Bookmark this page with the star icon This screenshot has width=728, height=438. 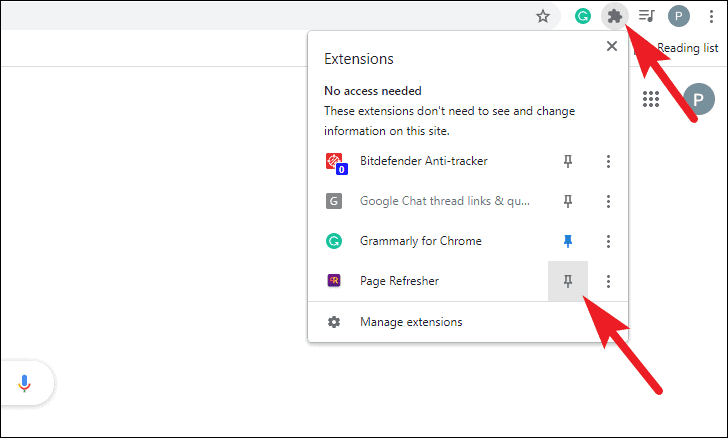[x=542, y=17]
